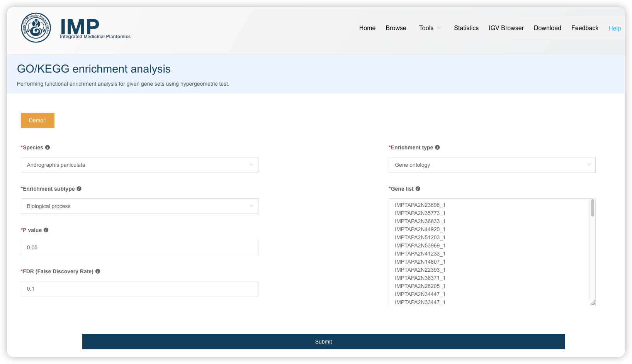Open the Help link
Viewport: 632px width, 364px height.
[x=615, y=28]
